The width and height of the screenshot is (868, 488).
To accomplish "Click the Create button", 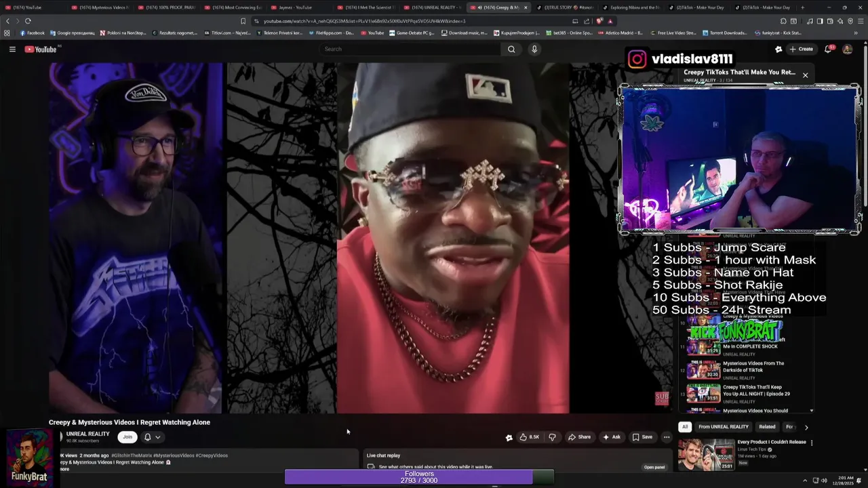I will (x=801, y=49).
